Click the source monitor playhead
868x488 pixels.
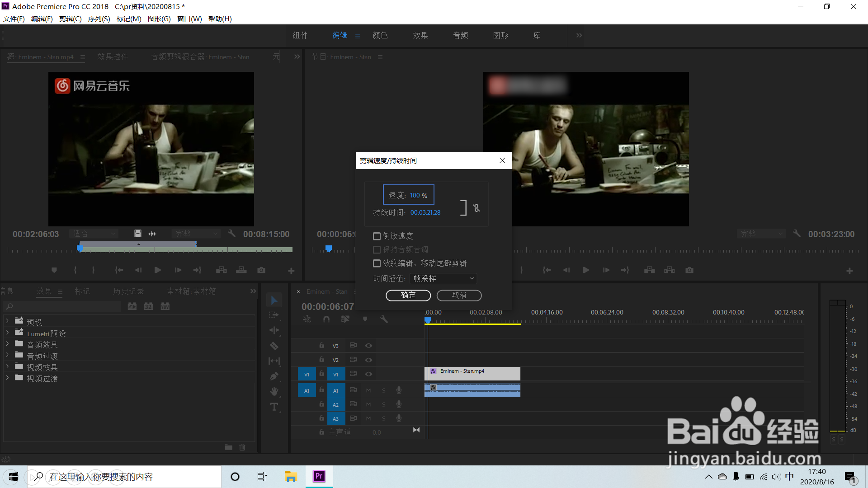coord(80,249)
